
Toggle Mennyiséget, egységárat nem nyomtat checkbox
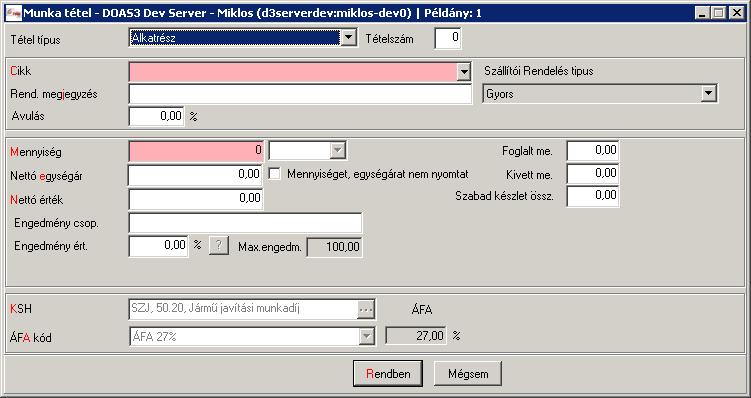274,174
